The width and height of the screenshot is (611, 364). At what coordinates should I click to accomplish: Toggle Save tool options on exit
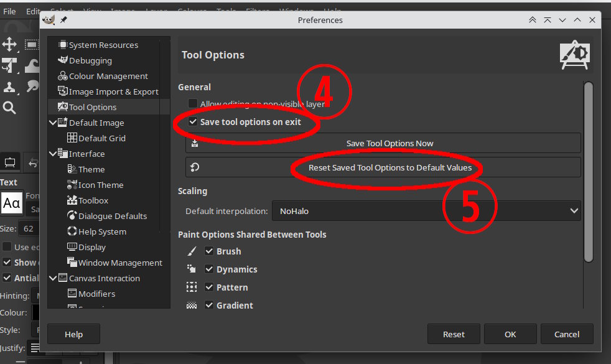click(192, 121)
